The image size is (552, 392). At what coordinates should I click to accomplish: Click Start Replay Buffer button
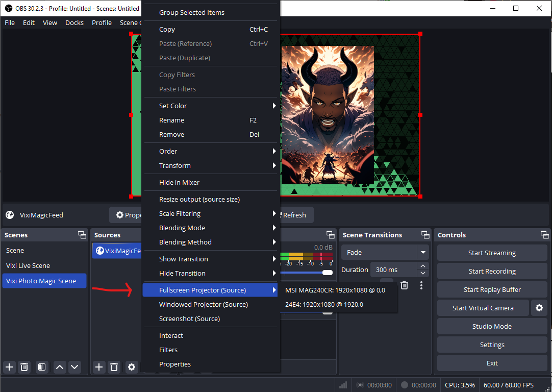(492, 289)
